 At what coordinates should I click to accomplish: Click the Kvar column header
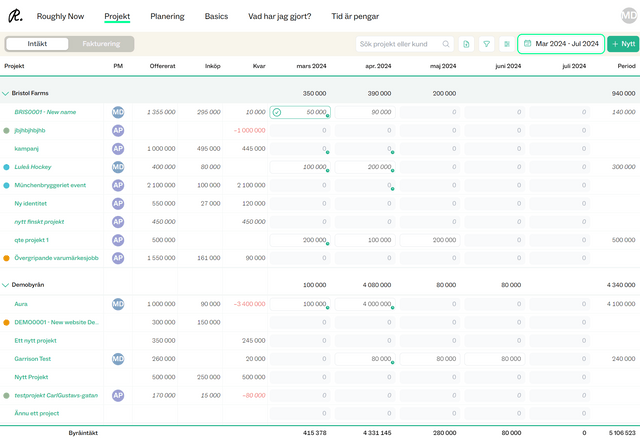[259, 66]
